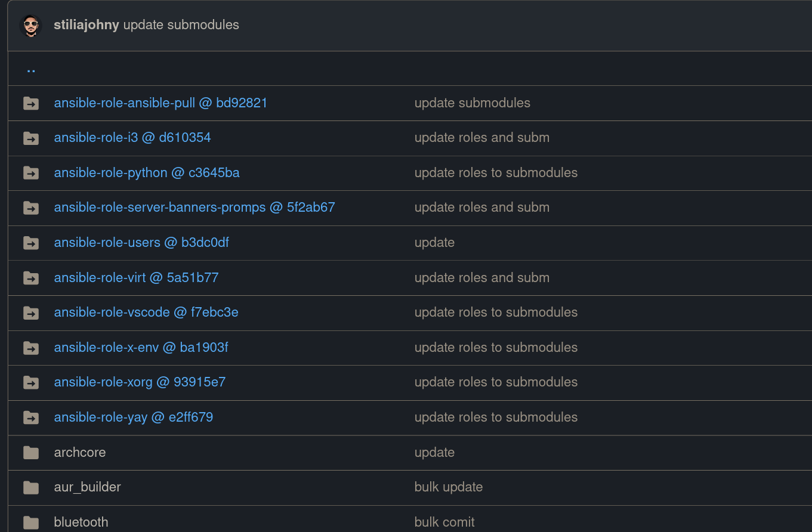Click the bluetooth folder icon
This screenshot has height=532, width=812.
[x=31, y=522]
